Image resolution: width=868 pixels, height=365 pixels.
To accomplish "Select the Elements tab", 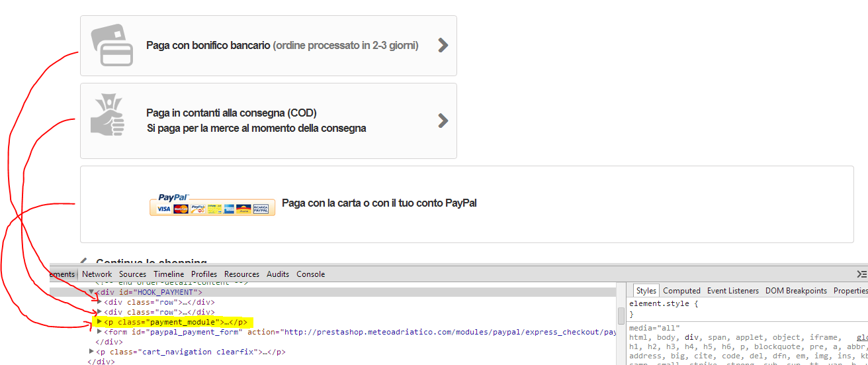I will pos(62,274).
